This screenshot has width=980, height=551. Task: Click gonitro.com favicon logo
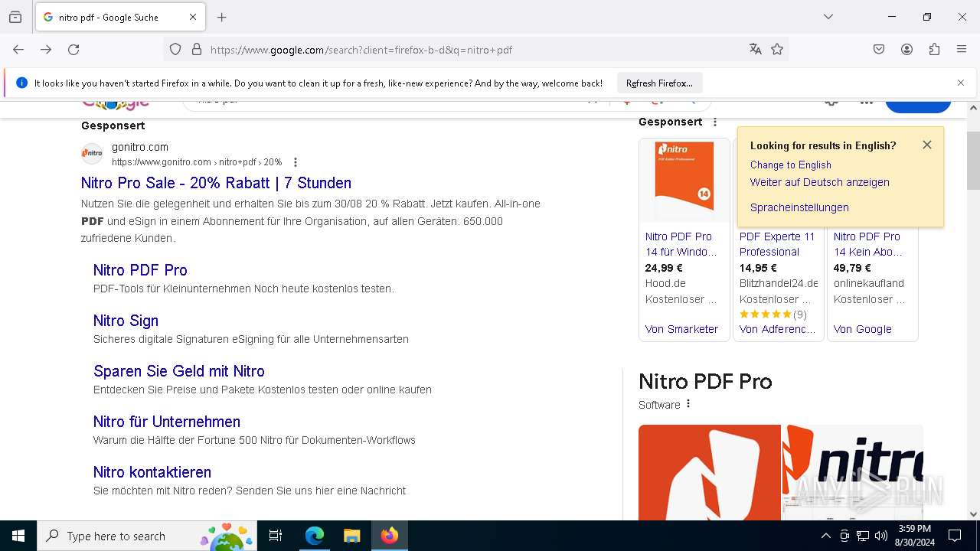coord(92,154)
